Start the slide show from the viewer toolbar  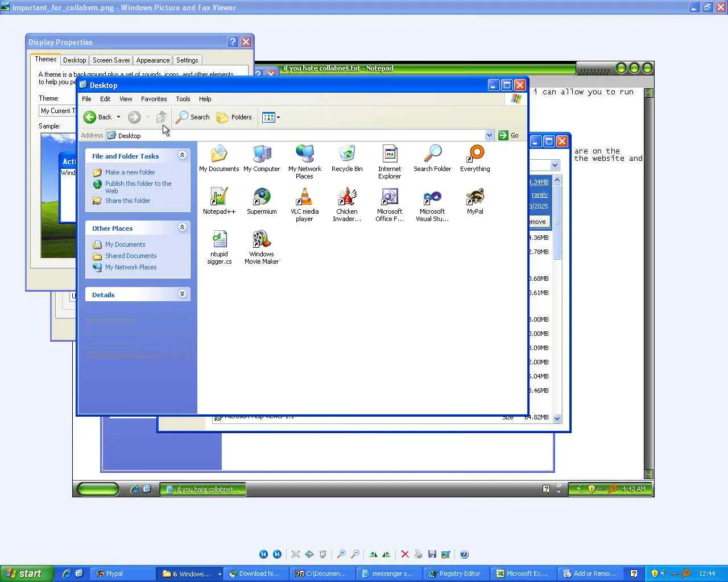pyautogui.click(x=323, y=554)
